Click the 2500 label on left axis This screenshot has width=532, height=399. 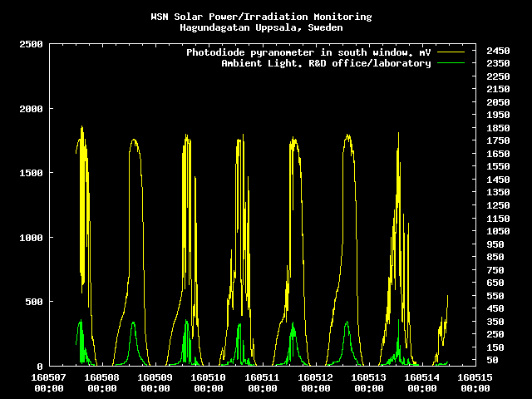pos(29,44)
